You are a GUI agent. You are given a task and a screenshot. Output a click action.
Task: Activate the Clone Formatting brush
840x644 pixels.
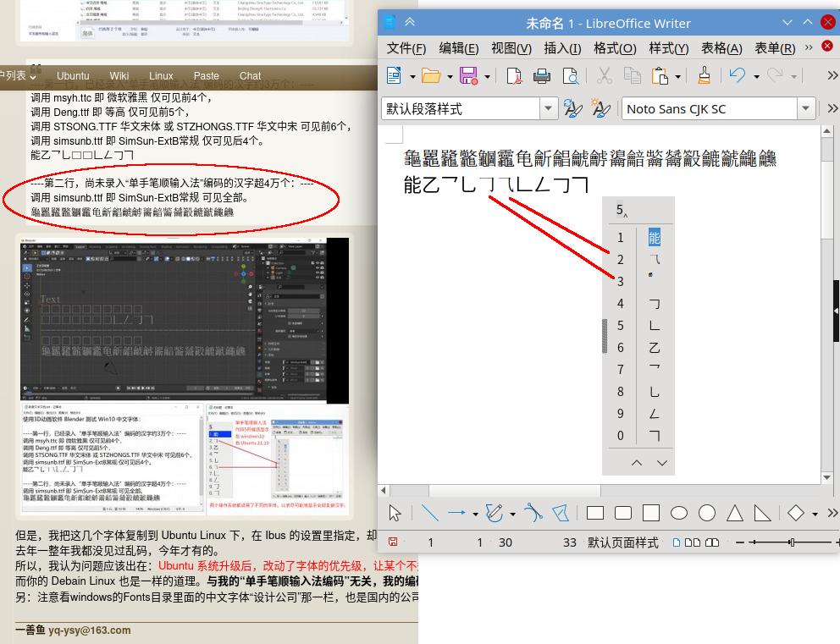click(x=704, y=75)
